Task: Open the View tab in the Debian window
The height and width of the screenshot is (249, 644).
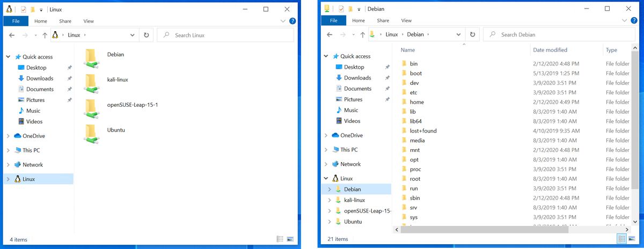Action: coord(406,20)
